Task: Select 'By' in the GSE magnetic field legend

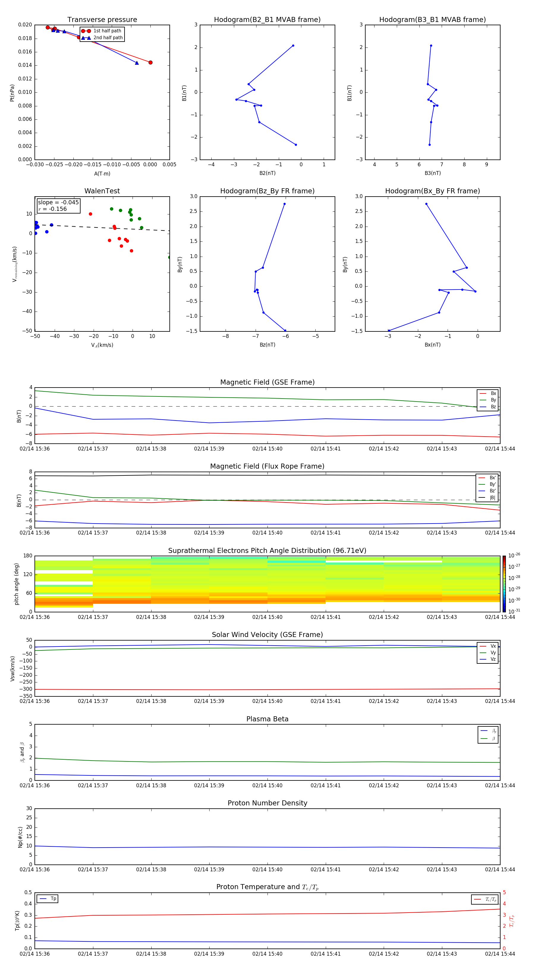Action: click(x=488, y=400)
